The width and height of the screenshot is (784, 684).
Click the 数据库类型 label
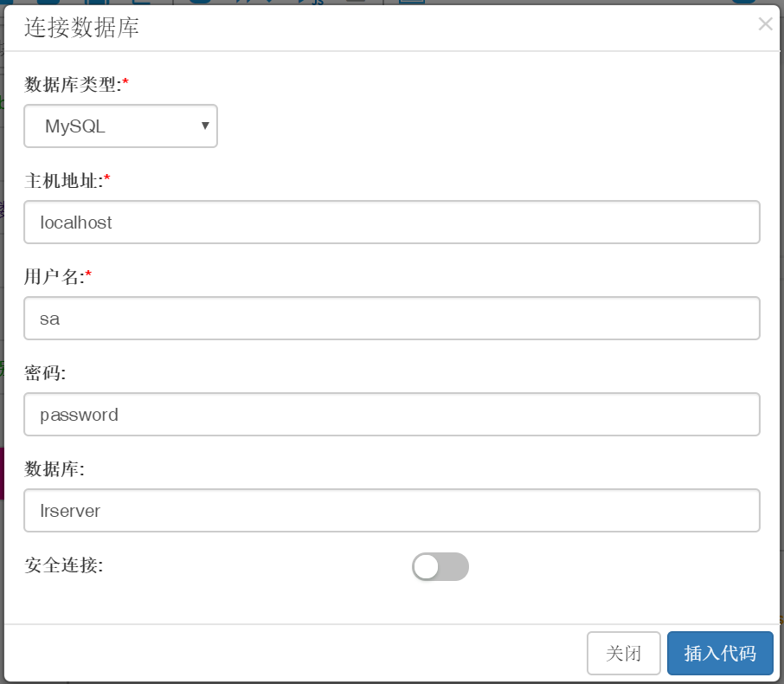72,85
